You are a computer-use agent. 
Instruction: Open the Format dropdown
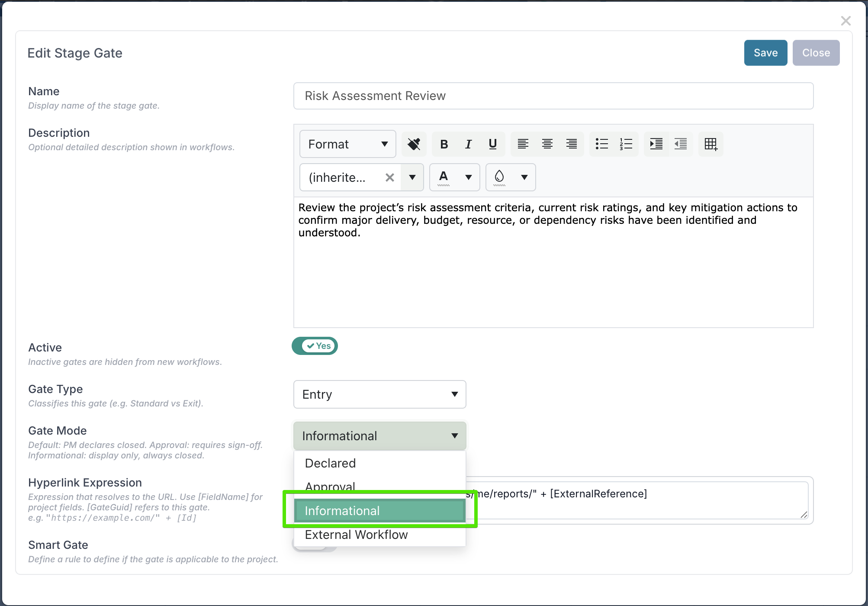click(348, 144)
